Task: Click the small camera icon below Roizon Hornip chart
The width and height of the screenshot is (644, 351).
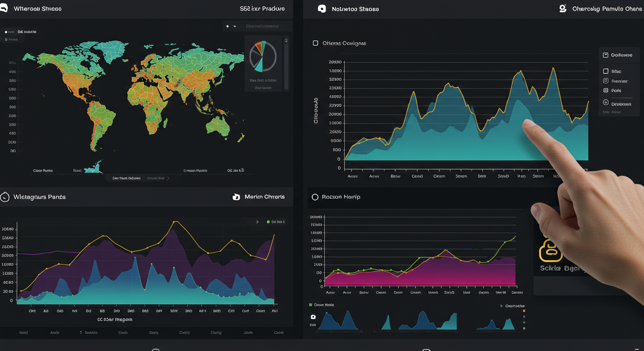Action: tap(313, 317)
